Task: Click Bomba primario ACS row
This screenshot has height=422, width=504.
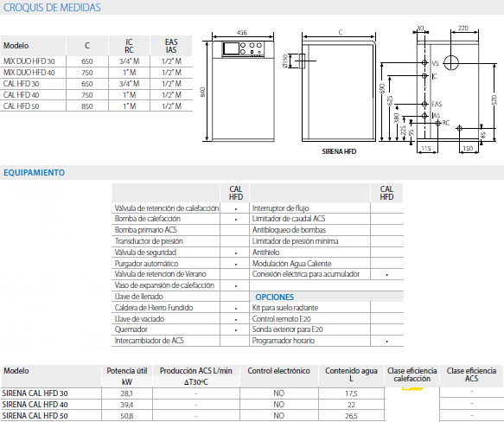Action: 181,230
